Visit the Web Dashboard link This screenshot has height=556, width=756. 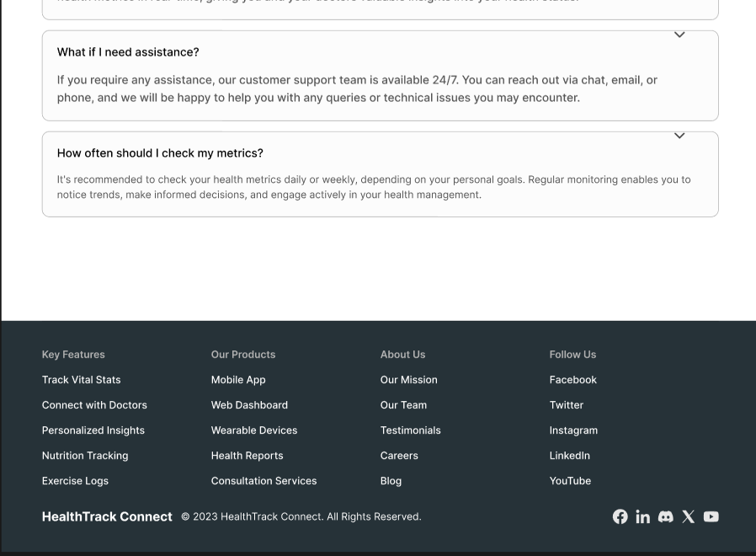[x=249, y=405]
